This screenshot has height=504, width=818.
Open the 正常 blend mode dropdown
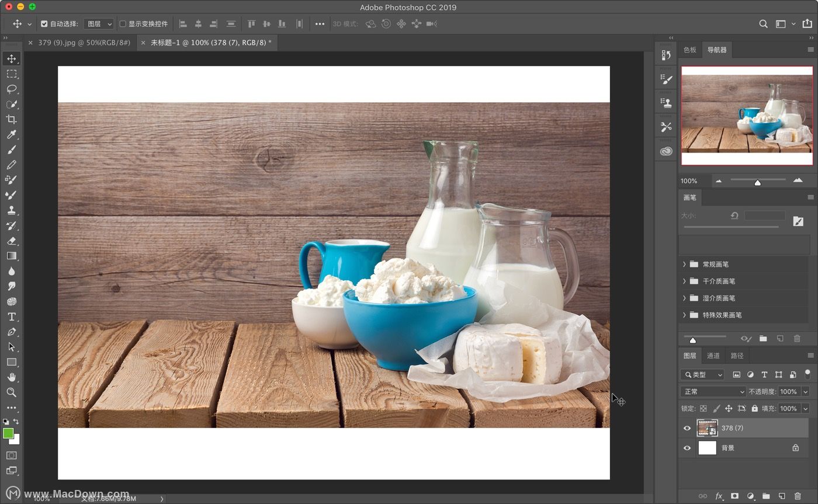[713, 391]
